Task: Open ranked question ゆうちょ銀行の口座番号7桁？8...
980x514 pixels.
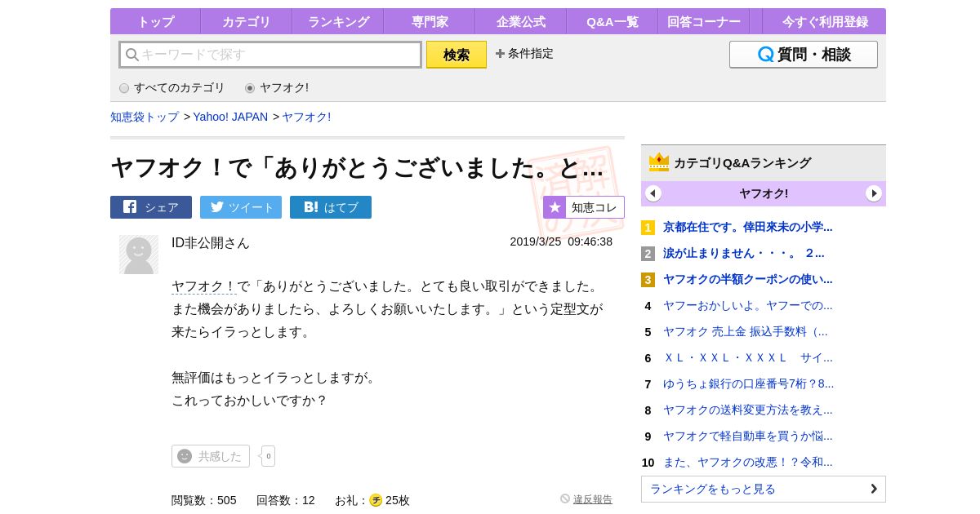Action: coord(749,383)
